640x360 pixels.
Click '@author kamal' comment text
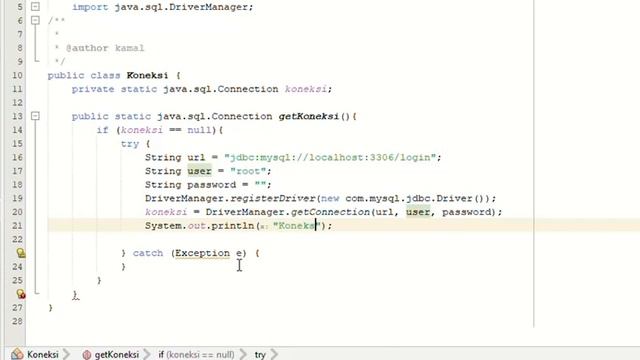(105, 48)
